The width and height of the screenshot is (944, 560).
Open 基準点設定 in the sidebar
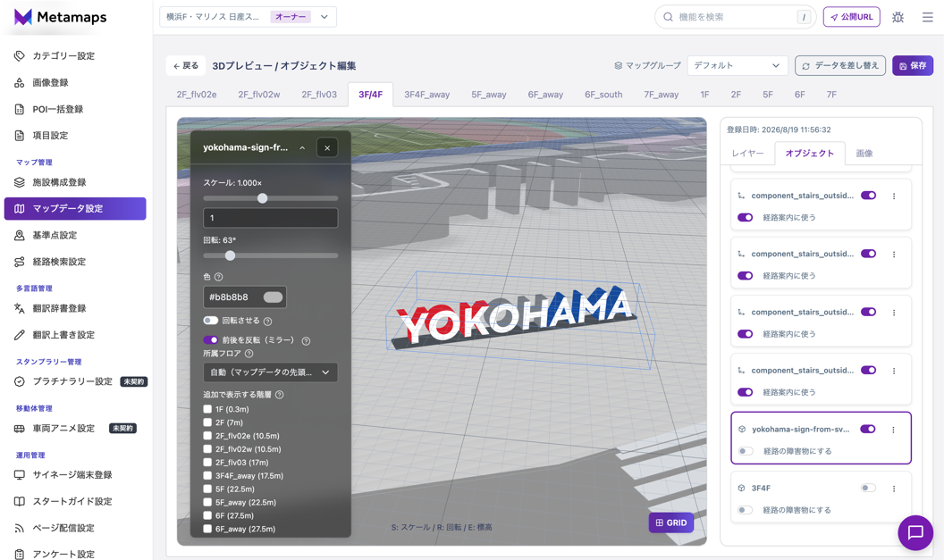pos(55,235)
